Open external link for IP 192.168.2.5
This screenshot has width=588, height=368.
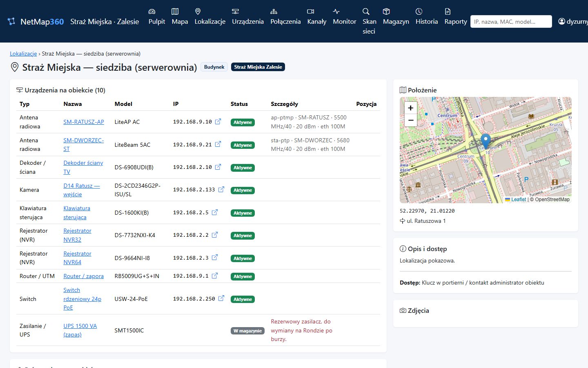click(215, 212)
